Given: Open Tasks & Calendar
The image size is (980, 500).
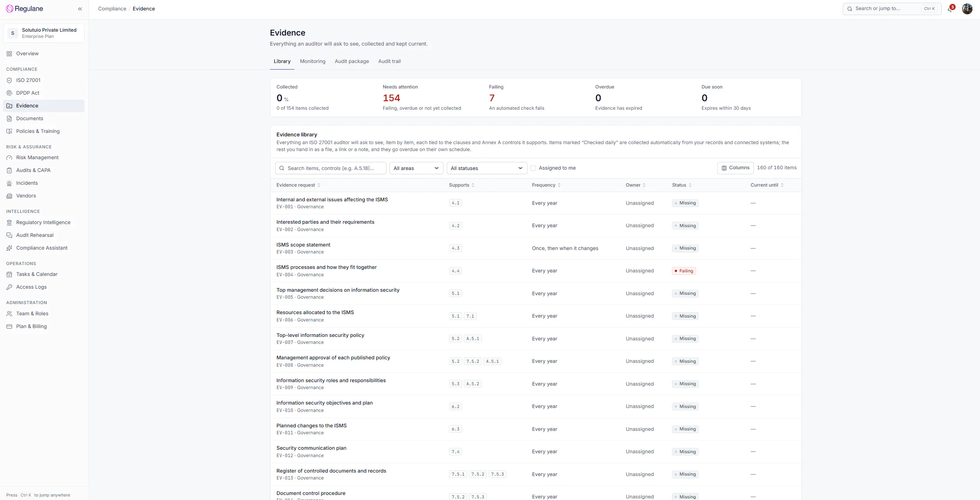Looking at the screenshot, I should 44,274.
